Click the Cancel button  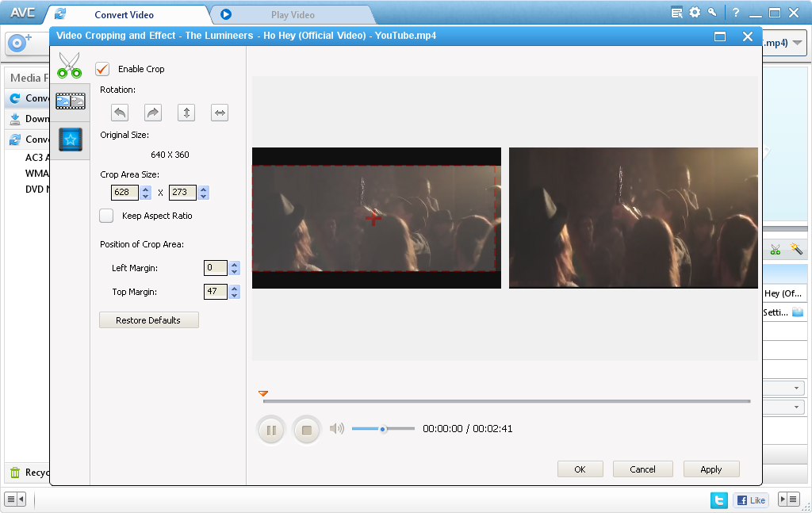(x=642, y=469)
